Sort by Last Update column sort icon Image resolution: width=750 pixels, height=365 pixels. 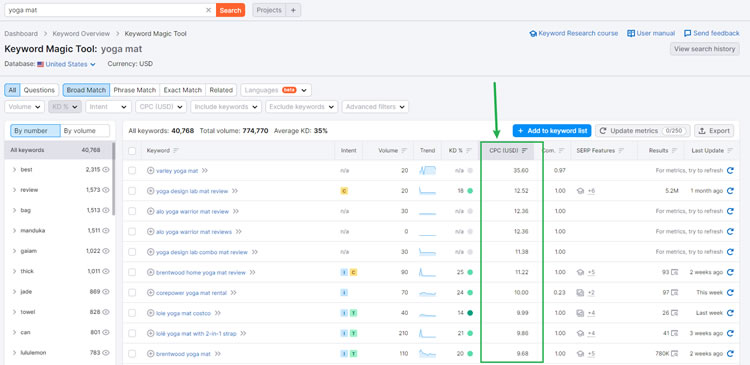730,150
